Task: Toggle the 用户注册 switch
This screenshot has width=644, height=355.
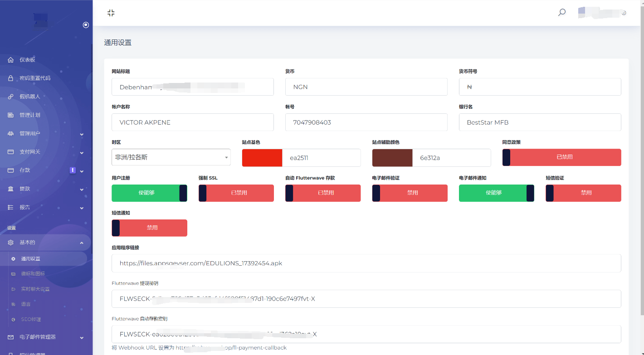Action: click(149, 193)
